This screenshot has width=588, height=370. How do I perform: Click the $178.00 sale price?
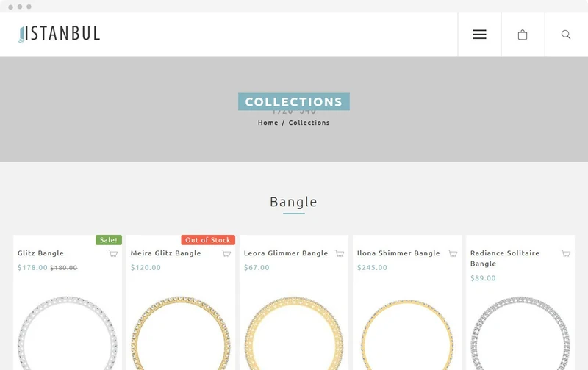point(32,268)
